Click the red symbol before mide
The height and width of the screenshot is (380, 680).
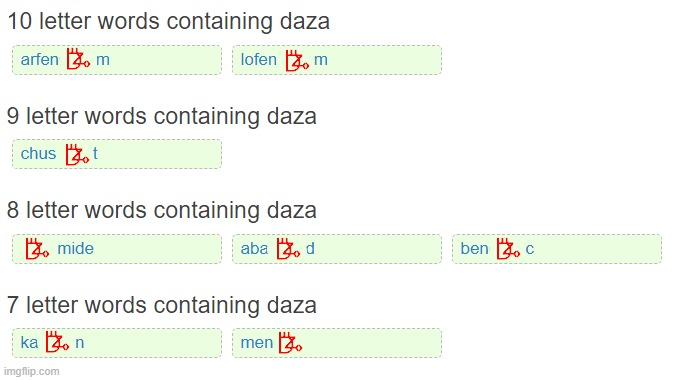point(37,249)
